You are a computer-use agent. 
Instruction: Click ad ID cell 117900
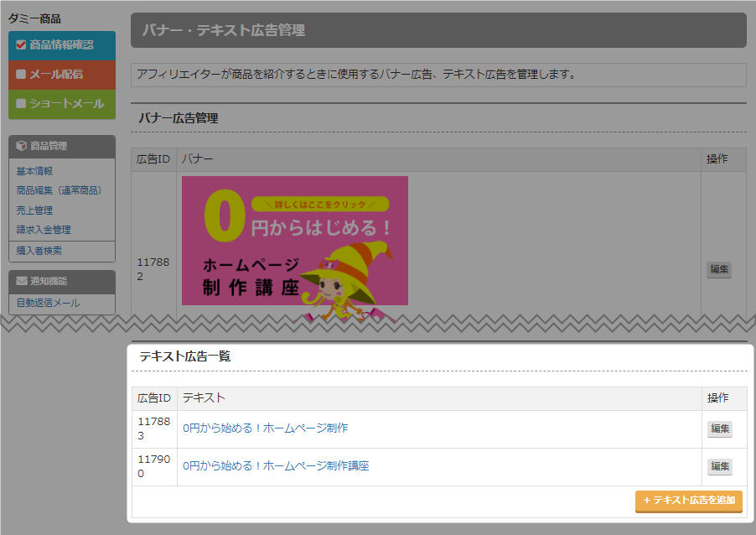click(x=154, y=467)
